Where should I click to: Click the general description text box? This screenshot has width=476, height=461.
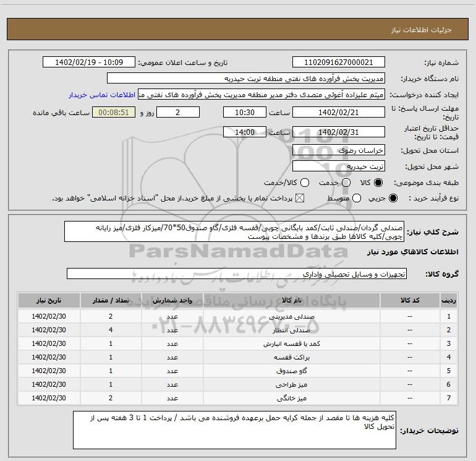point(234,232)
